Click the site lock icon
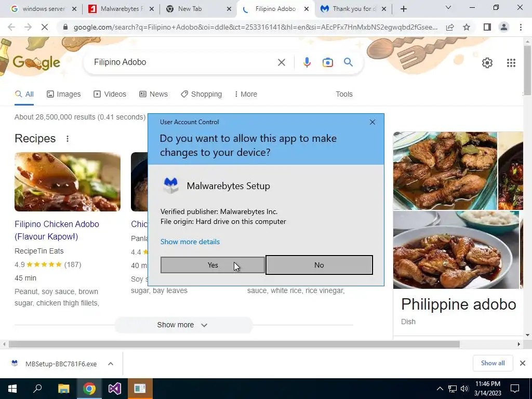Screen dimensions: 532x399 65,27
